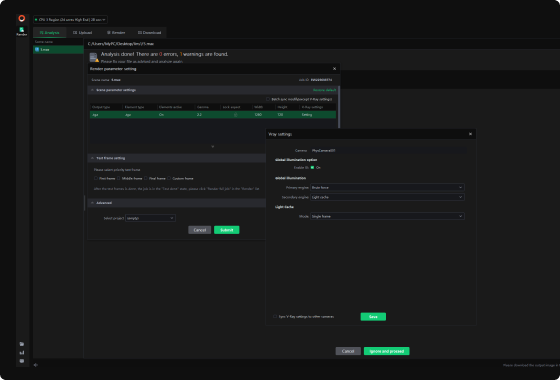
Task: Collapse the Advanced section
Action: coord(92,203)
